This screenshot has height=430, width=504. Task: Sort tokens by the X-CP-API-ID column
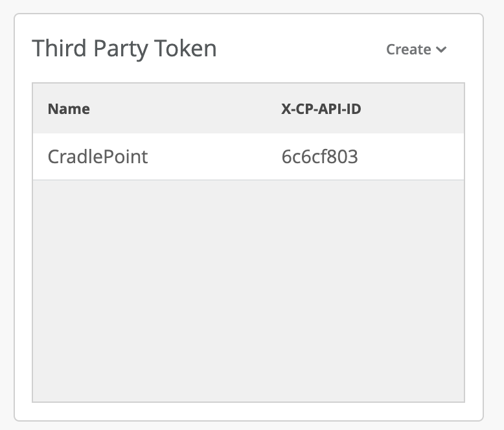coord(321,109)
